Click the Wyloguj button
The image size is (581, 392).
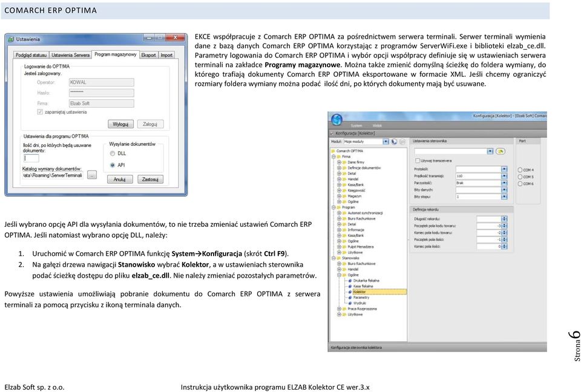(x=120, y=124)
